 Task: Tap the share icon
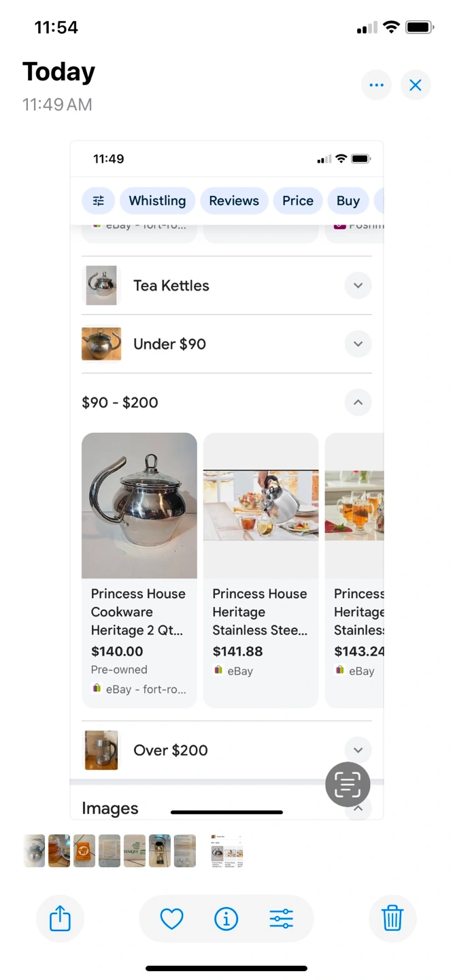[x=61, y=919]
